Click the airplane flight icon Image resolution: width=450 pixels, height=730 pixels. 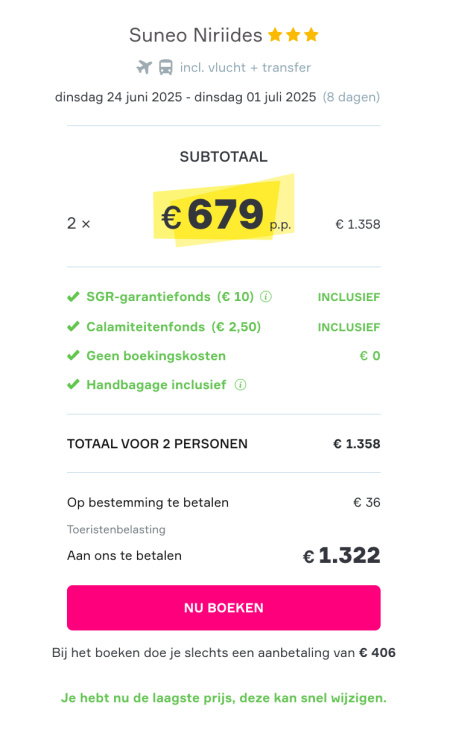(x=144, y=68)
